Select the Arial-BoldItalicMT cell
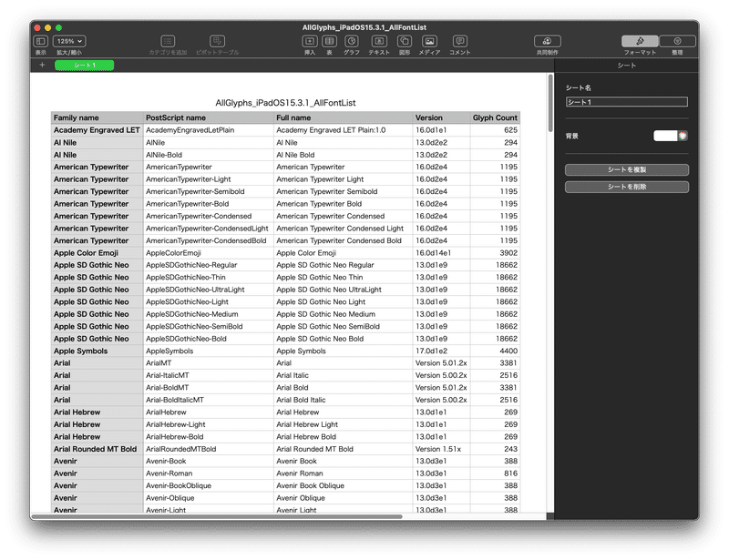This screenshot has height=560, width=729. pos(209,400)
